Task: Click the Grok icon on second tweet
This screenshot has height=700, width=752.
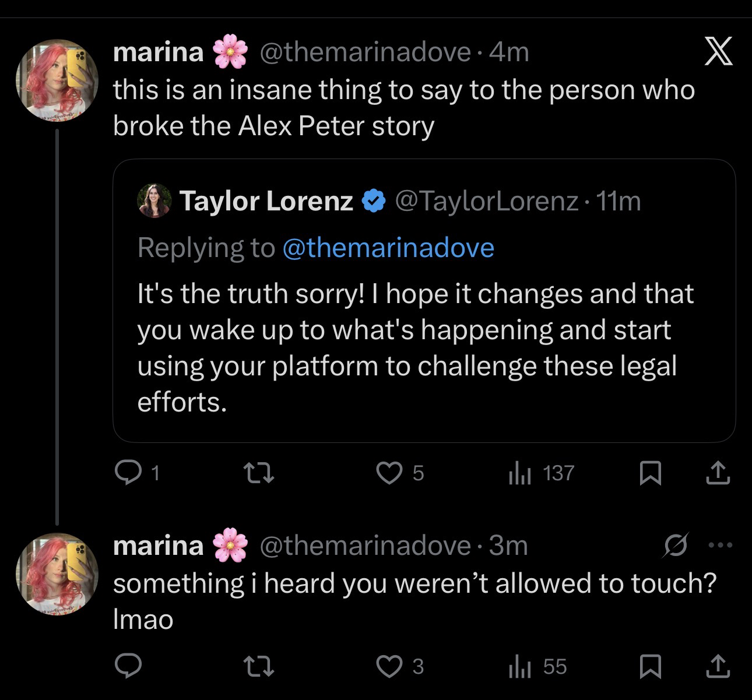Action: click(x=676, y=546)
